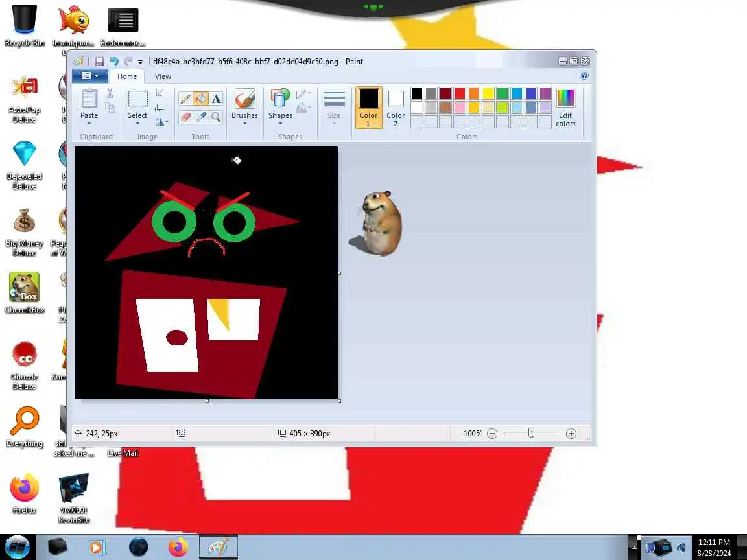Select Bejeweled Deluxe desktop icon
This screenshot has height=560, width=747.
tap(24, 164)
